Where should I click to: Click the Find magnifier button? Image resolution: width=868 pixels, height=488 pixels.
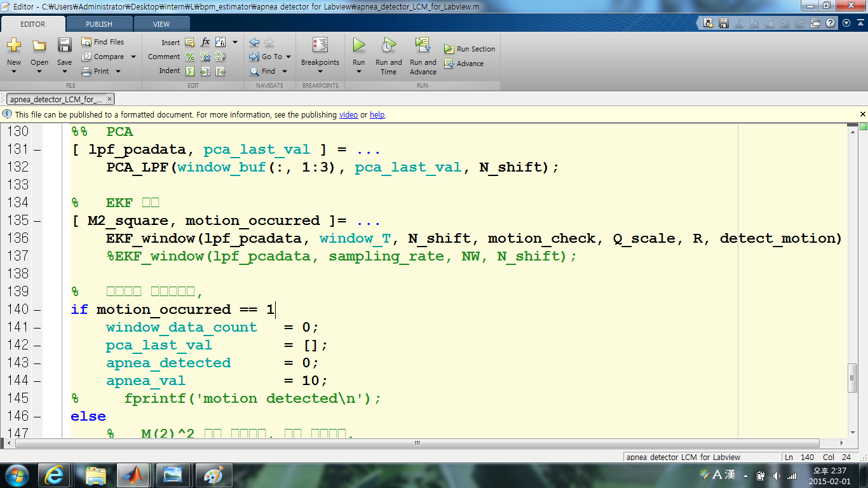point(262,71)
